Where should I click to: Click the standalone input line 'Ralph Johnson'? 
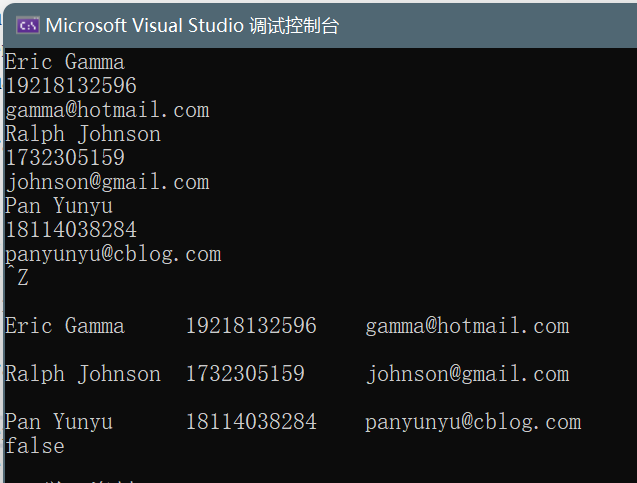click(83, 134)
